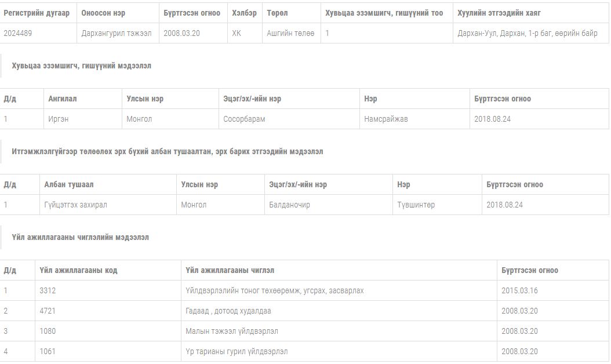The width and height of the screenshot is (611, 364).
Task: Select activity 'Малын тэжээл үйлдвэрлэл'
Action: [x=232, y=331]
